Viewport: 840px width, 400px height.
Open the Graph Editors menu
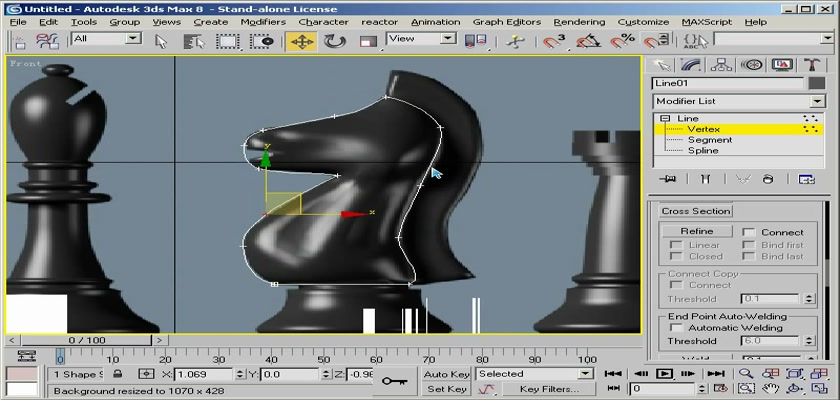[x=507, y=22]
